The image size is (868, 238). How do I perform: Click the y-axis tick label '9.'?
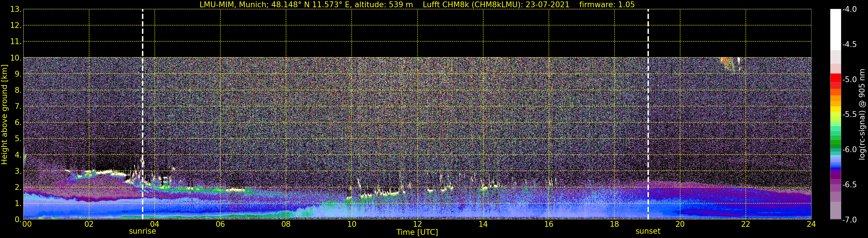[18, 74]
